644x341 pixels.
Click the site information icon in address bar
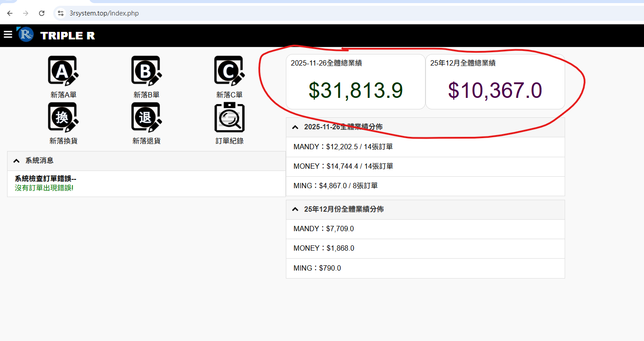[61, 13]
